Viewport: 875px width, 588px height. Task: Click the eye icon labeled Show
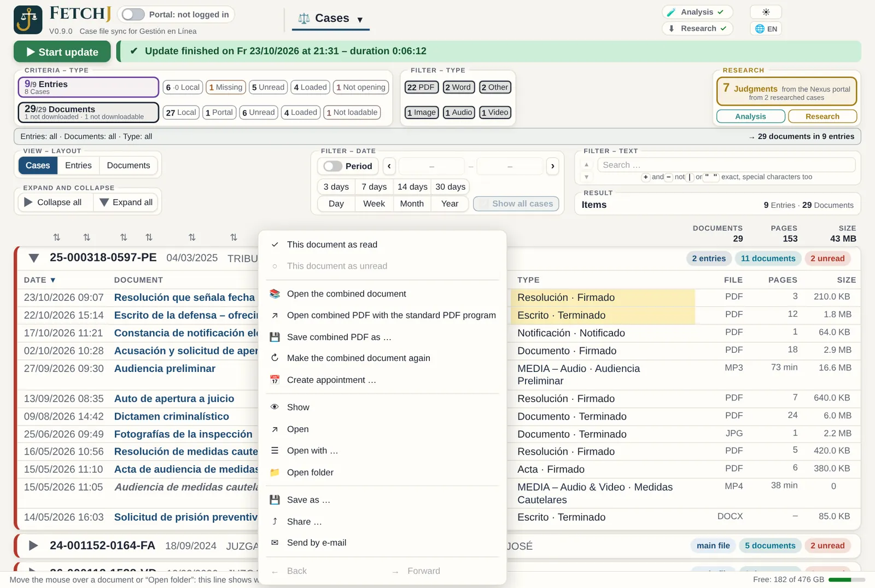(x=275, y=407)
